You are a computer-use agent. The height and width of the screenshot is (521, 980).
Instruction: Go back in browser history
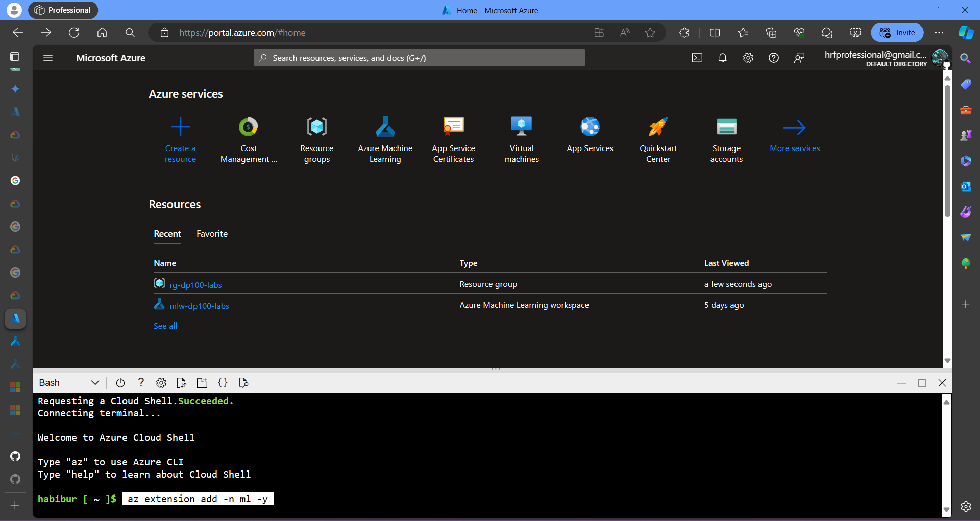pyautogui.click(x=18, y=33)
